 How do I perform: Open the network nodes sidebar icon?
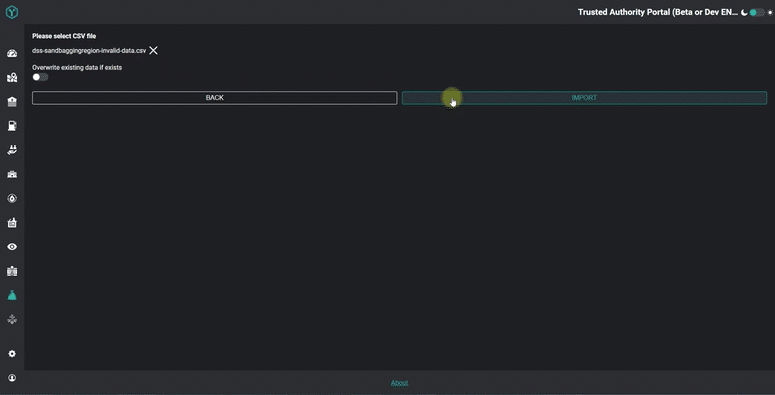(12, 319)
